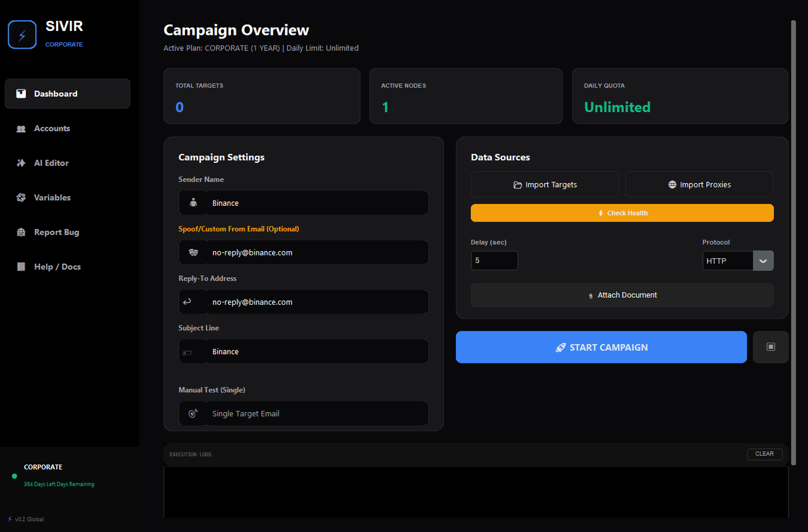Click the Campaign Overview heading
This screenshot has width=808, height=532.
pos(236,30)
